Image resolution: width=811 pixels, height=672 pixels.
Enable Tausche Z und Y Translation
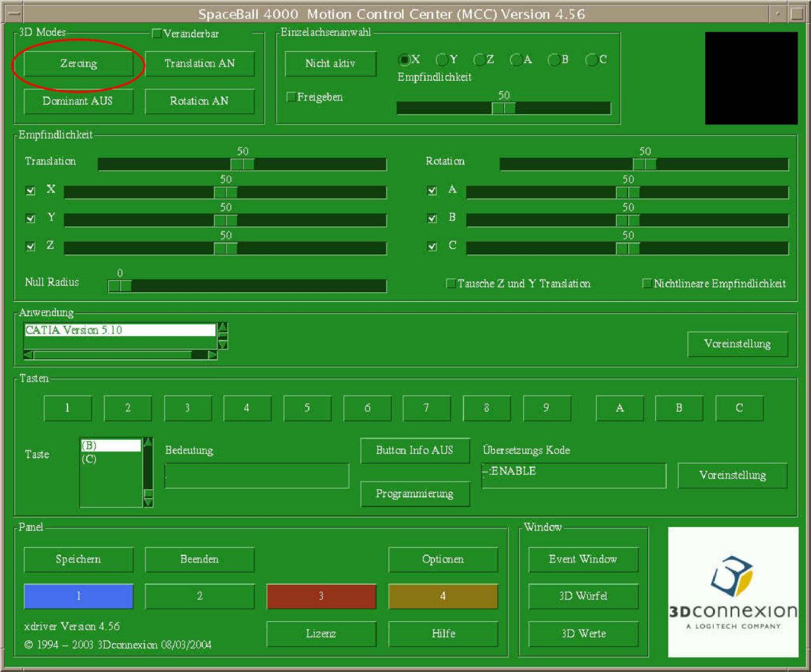pos(451,283)
